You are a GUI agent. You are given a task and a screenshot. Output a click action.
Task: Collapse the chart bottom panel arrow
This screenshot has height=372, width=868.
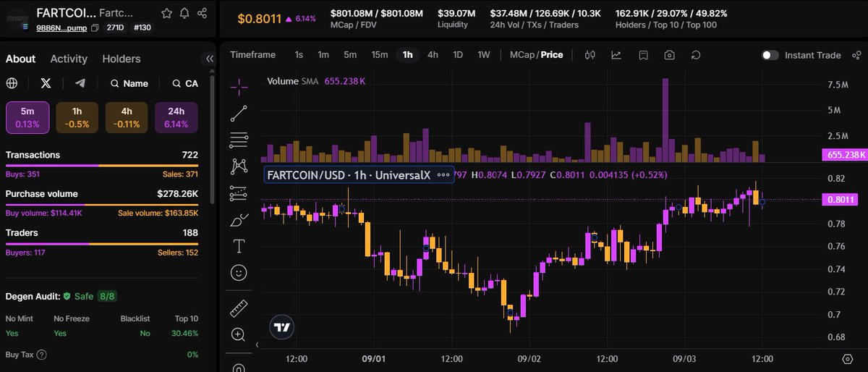click(258, 345)
